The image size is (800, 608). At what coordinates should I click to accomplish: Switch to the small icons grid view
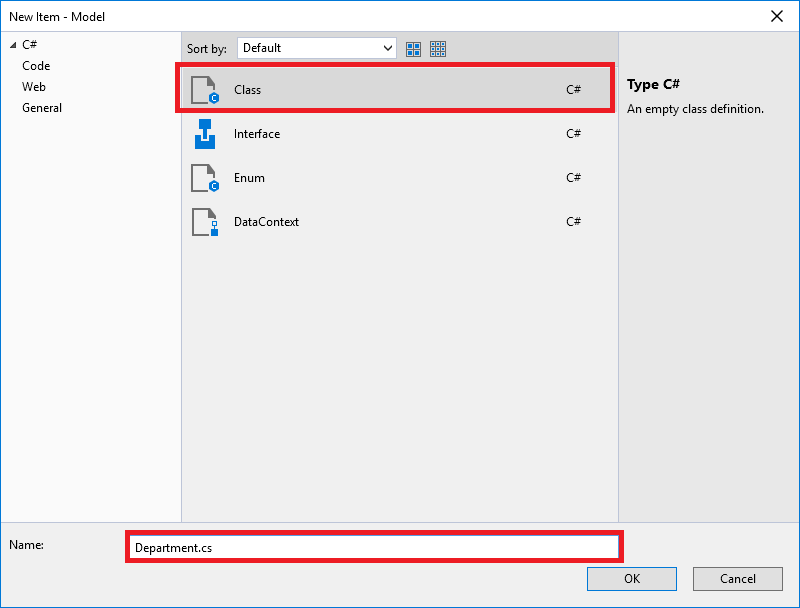438,48
